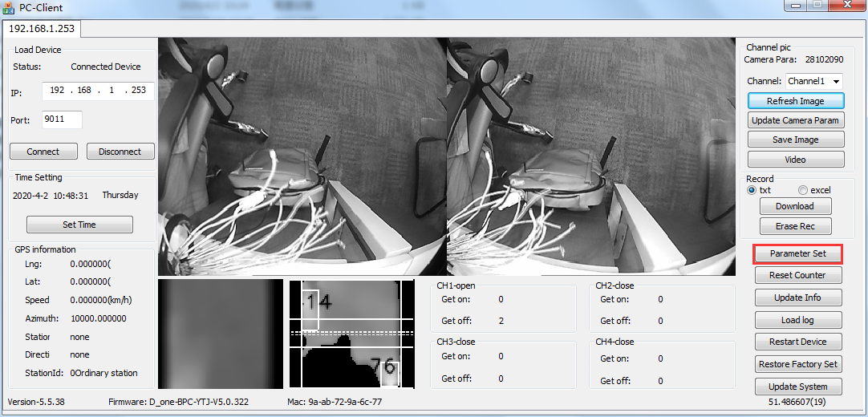
Task: Click the Firmware D_one-BPC-YTJ-V5.0.322 text
Action: (179, 402)
